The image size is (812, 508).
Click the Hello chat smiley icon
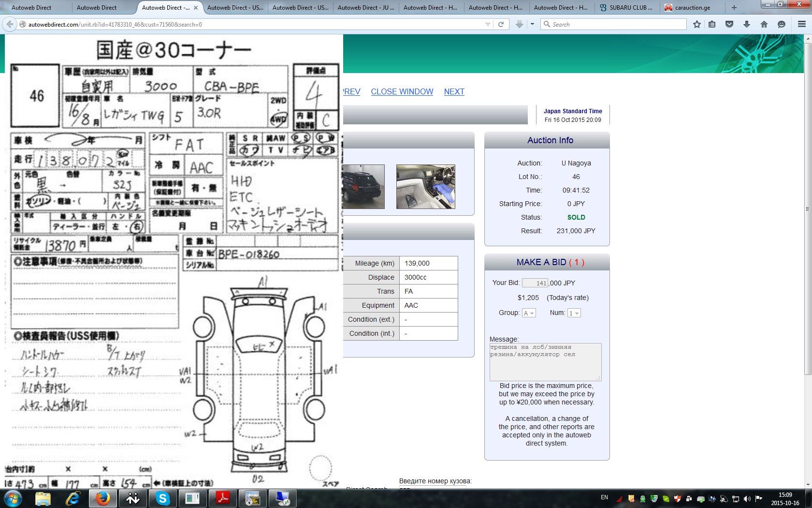[x=782, y=24]
